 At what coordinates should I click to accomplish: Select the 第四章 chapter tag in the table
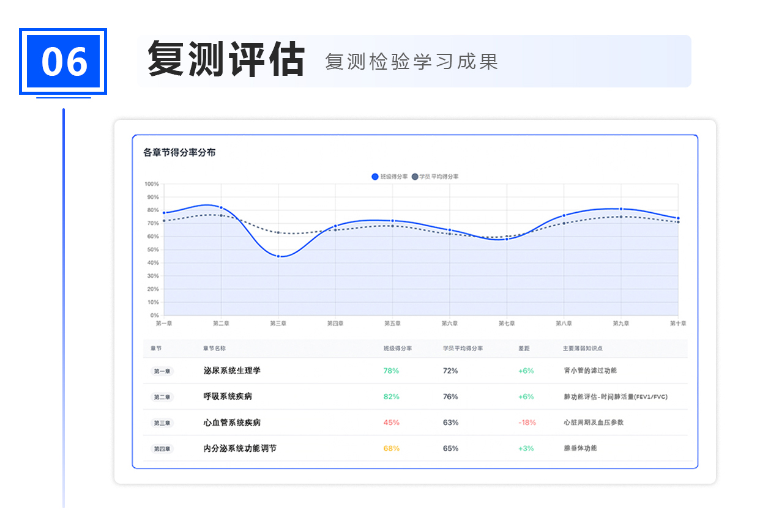point(162,449)
